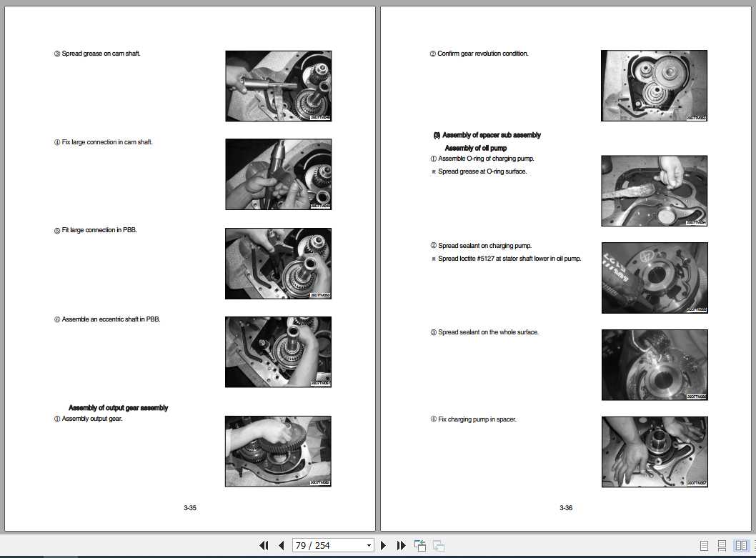Click the photo of fixing charging pump in spacer

click(x=655, y=452)
